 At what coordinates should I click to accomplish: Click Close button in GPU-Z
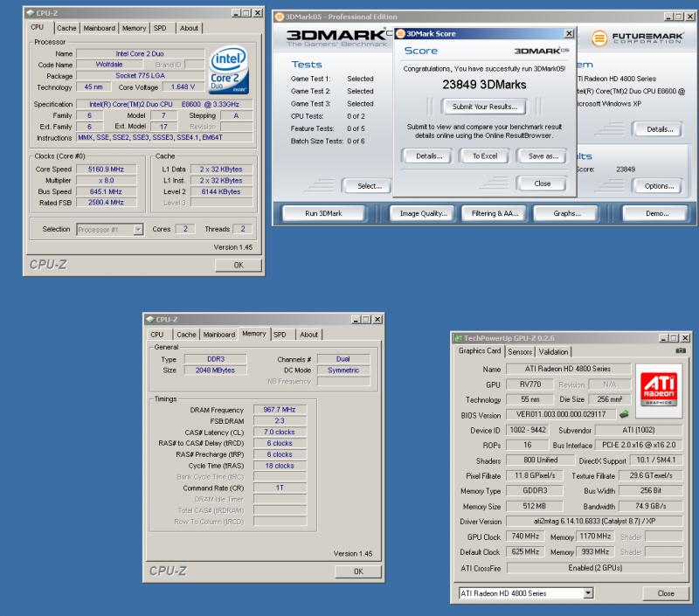coord(666,592)
